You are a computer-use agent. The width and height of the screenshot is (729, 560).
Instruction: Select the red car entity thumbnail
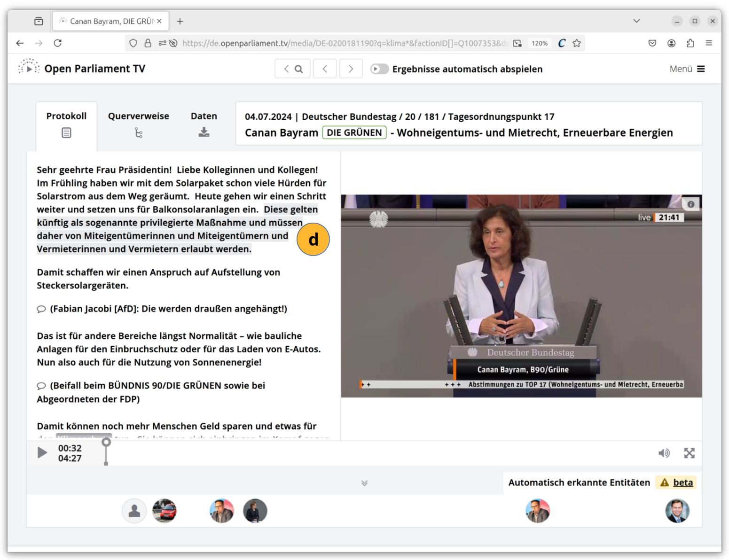tap(165, 511)
